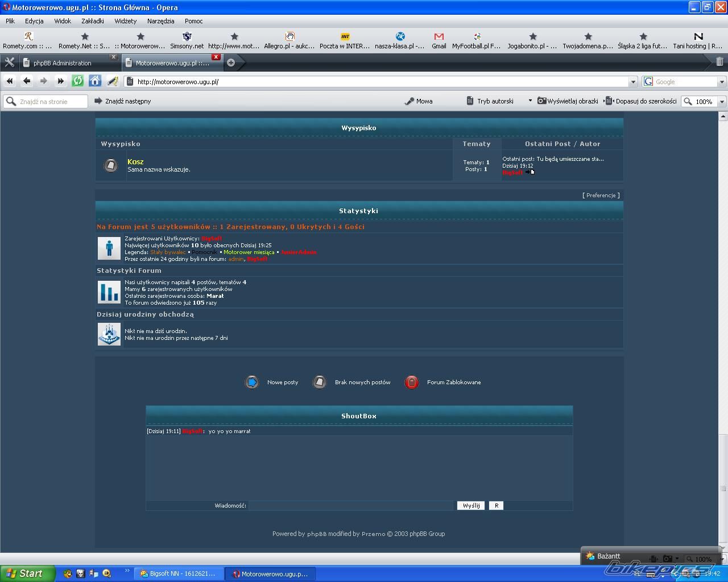Open the Zakładki menu
The image size is (728, 582).
92,21
